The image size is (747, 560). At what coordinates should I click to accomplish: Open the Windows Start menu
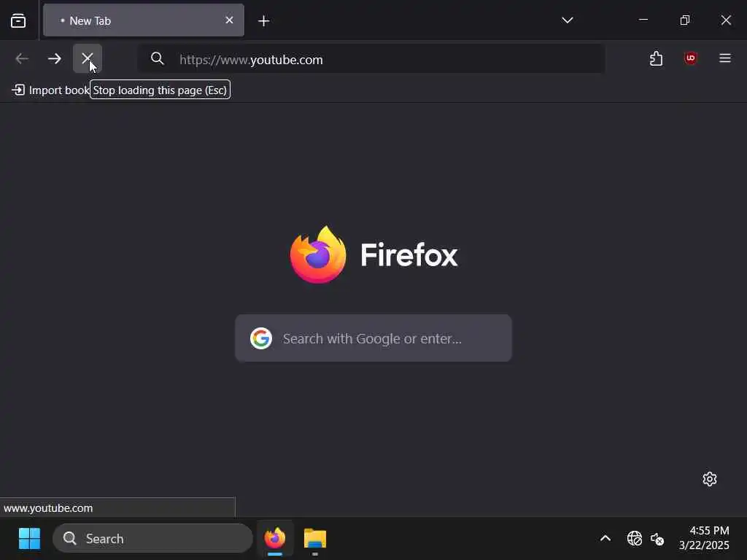pyautogui.click(x=29, y=539)
